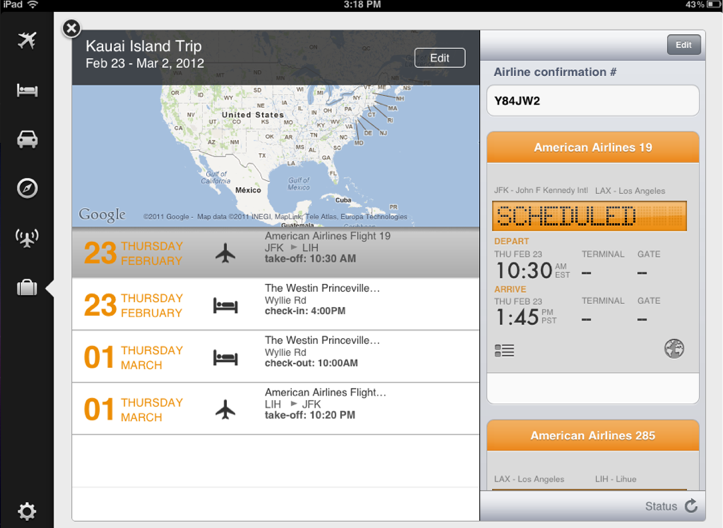The width and height of the screenshot is (723, 528).
Task: Tap the flight details list icon
Action: click(504, 350)
